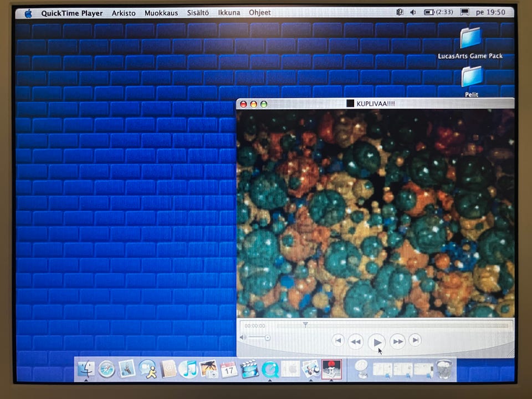Click the display icon in the menu bar

(464, 12)
